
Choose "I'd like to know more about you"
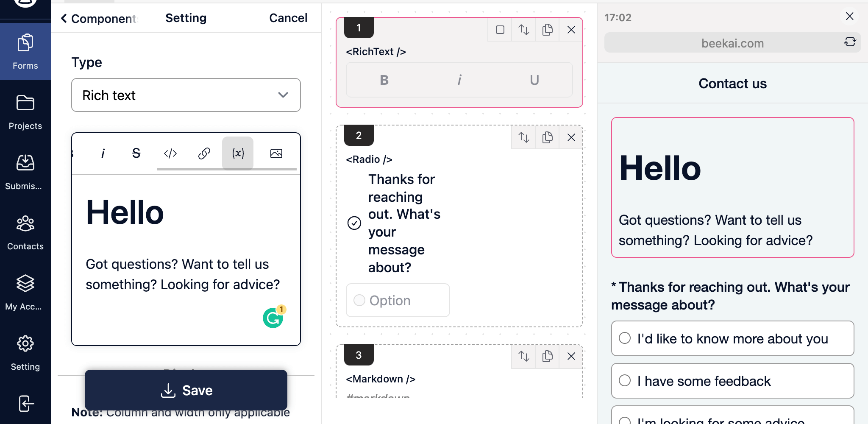coord(733,338)
